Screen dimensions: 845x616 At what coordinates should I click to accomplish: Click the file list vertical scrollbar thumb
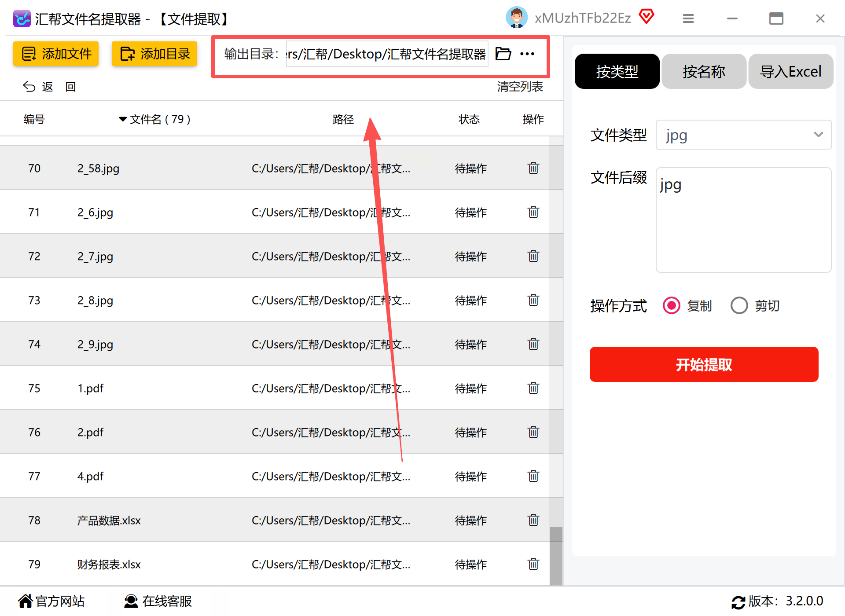coord(556,555)
